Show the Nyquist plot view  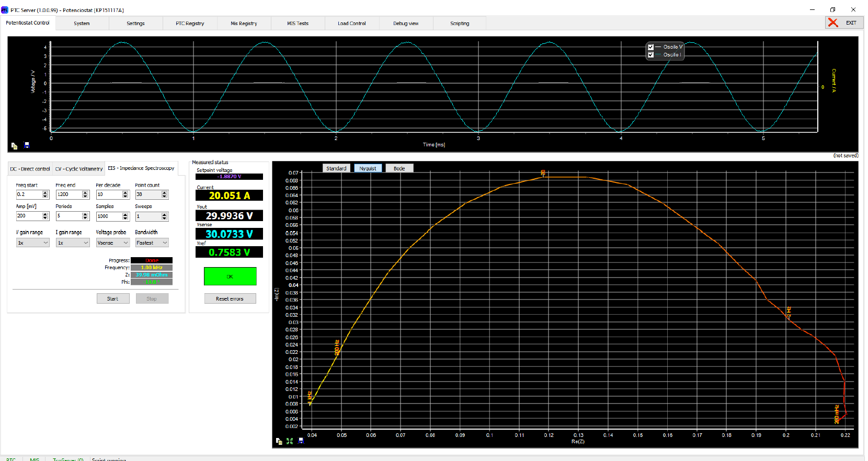pyautogui.click(x=368, y=168)
